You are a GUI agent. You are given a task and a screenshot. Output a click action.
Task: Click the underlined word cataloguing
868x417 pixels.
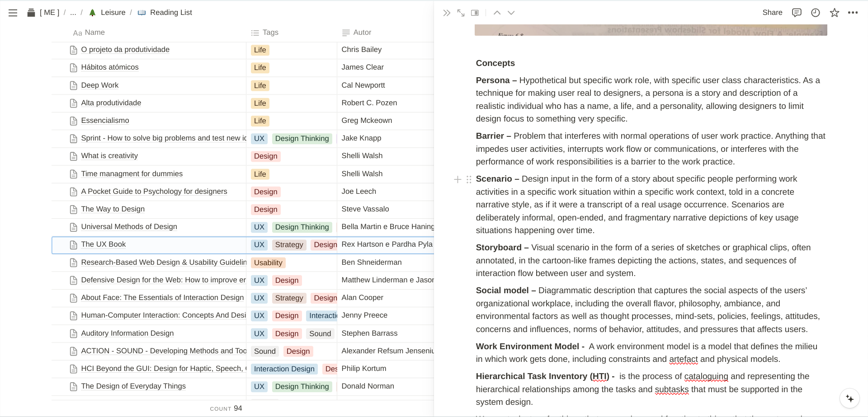tap(706, 376)
